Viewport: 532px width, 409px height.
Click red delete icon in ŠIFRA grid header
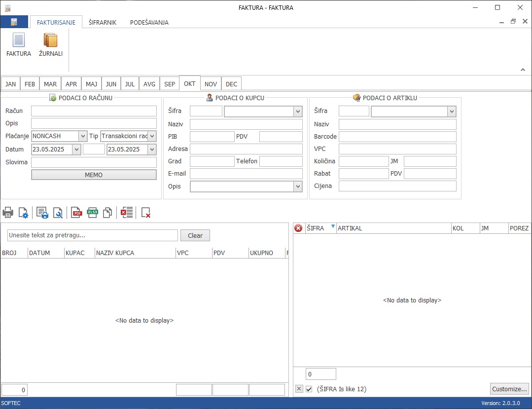point(298,228)
